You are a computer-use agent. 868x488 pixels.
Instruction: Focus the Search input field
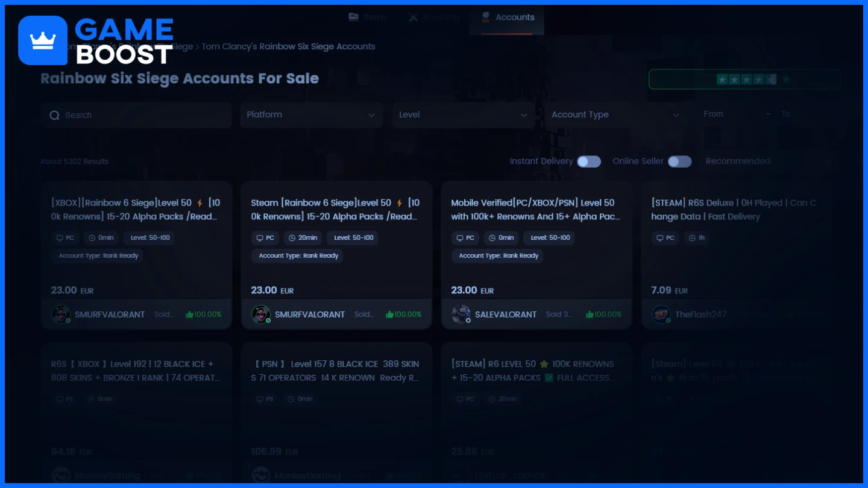(x=136, y=115)
